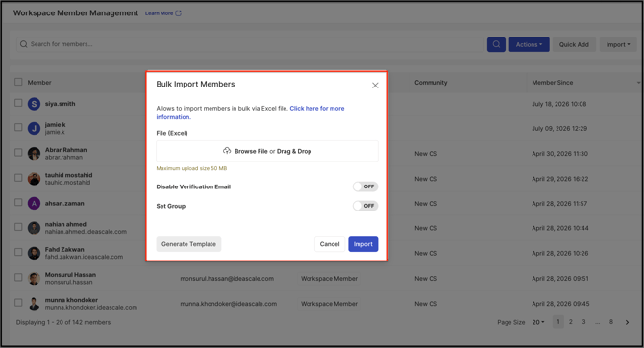Screen dimensions: 644x348
Task: Click Abrar Rahman member name
Action: pos(65,150)
